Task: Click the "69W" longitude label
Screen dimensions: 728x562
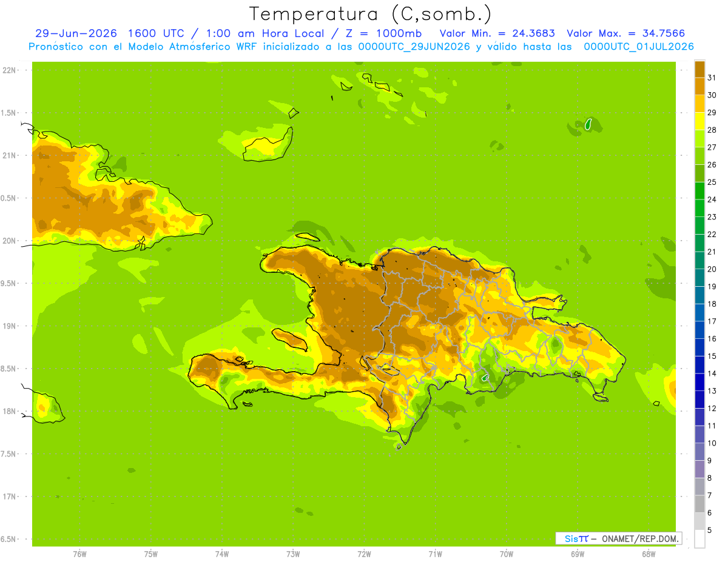Action: [x=578, y=554]
